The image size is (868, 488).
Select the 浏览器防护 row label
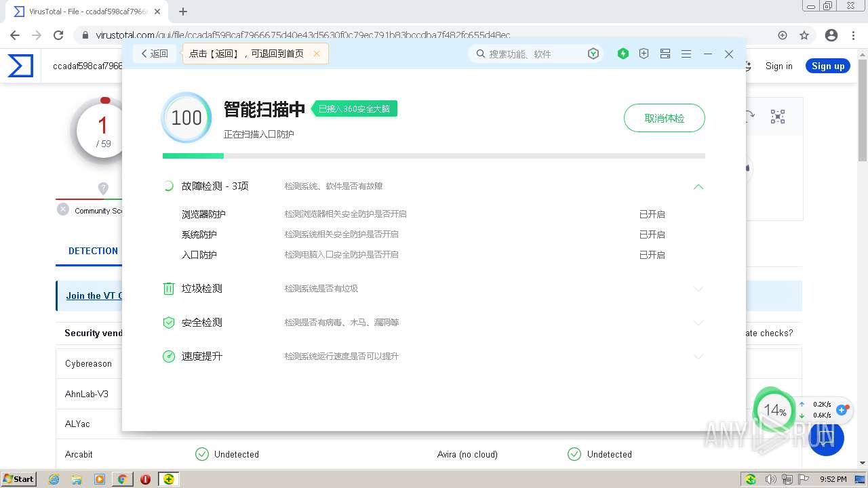(x=203, y=214)
